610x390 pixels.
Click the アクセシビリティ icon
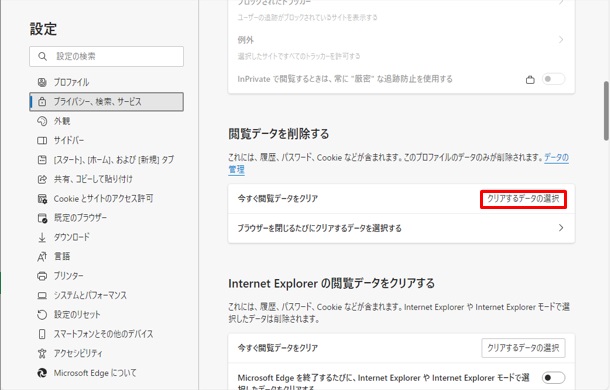tap(42, 353)
